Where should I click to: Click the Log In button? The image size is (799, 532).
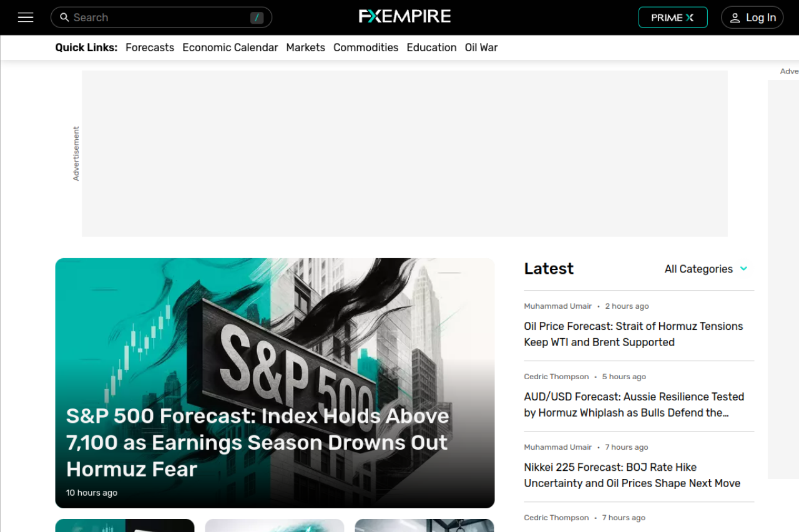pos(752,17)
